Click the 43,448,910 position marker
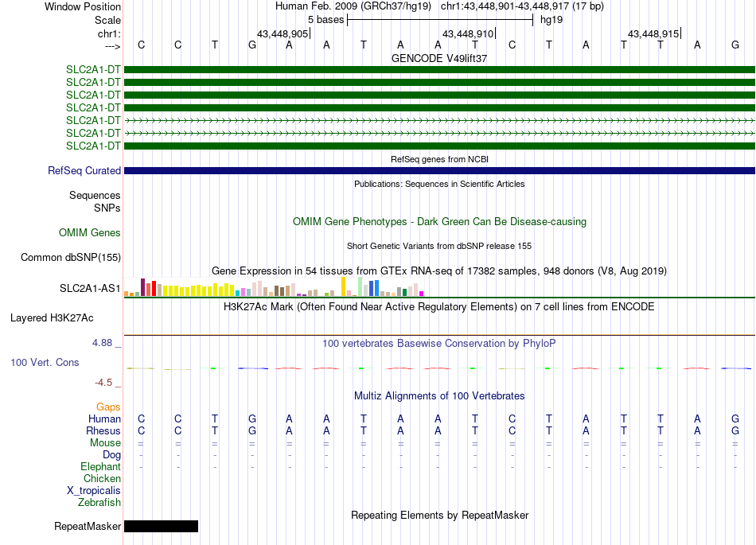Viewport: 756px width, 545px height. [x=469, y=33]
